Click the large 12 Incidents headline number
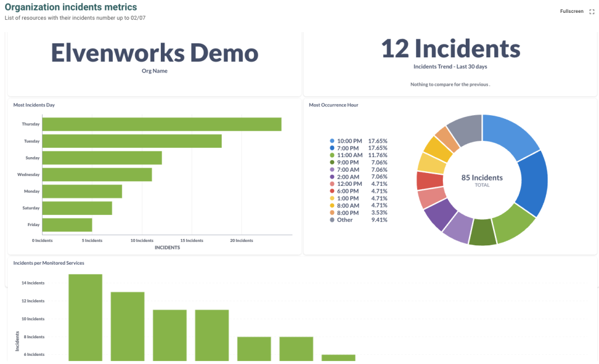Viewport: 599px width, 364px height. pyautogui.click(x=451, y=49)
